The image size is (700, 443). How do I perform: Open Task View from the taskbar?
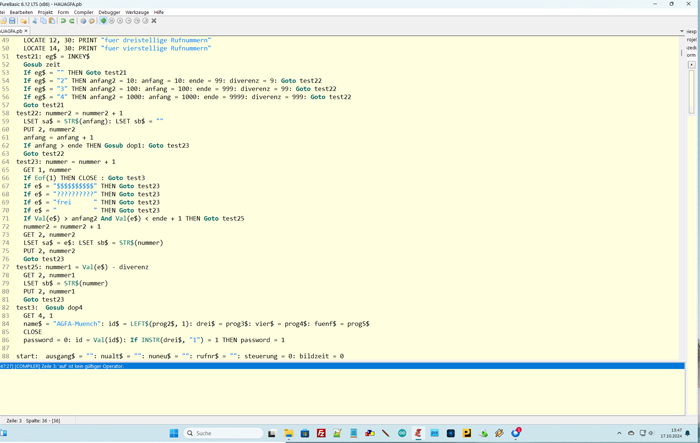click(x=272, y=433)
